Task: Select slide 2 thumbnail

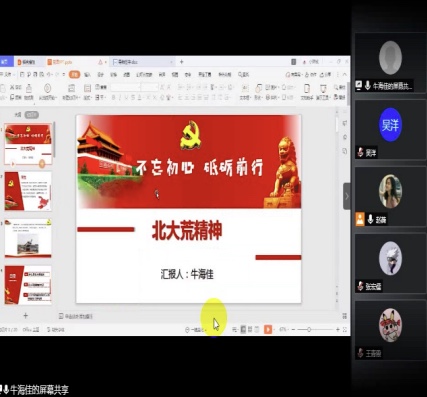Action: coord(28,191)
